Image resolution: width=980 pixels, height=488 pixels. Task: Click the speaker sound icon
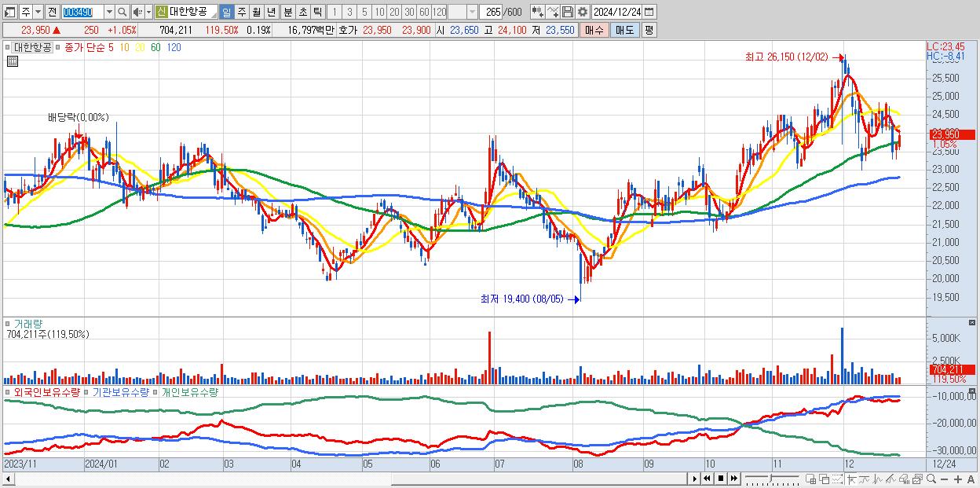pyautogui.click(x=137, y=13)
